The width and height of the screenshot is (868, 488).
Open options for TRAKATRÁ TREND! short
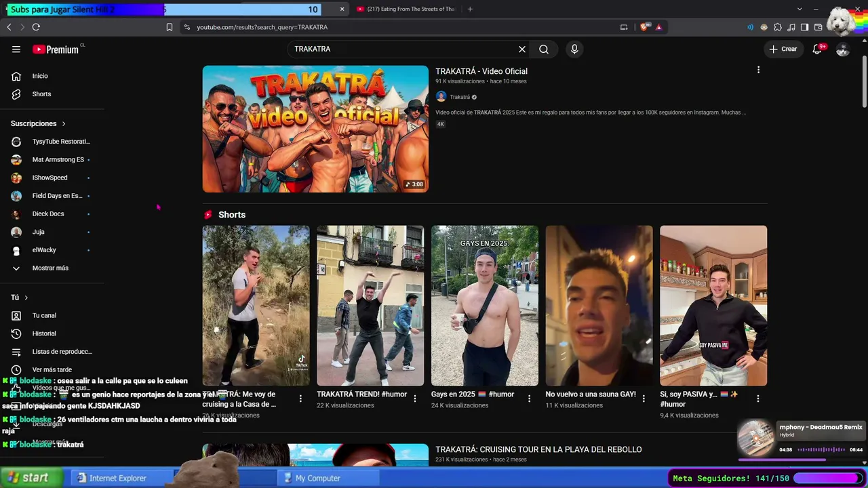(415, 399)
